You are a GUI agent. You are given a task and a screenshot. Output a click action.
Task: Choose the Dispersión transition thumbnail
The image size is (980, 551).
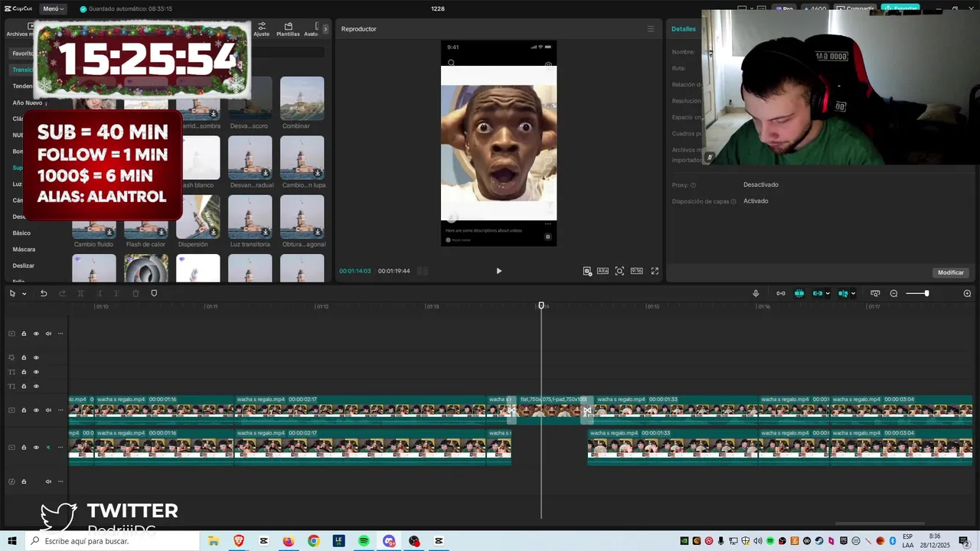[198, 217]
